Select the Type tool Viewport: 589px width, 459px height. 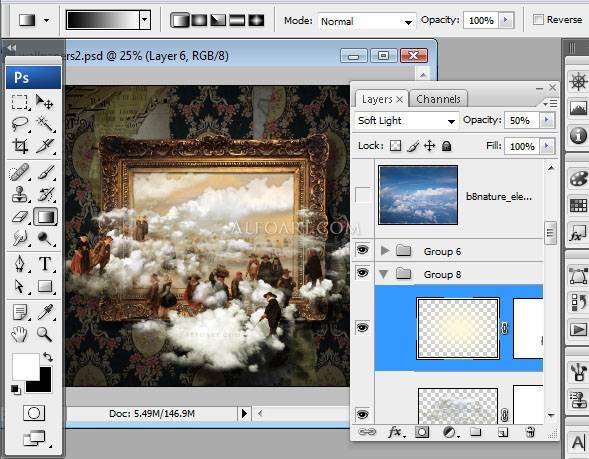(45, 264)
